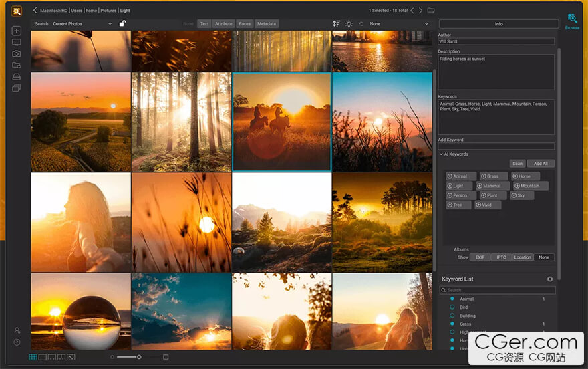Show EXIF metadata
The height and width of the screenshot is (369, 588).
[480, 257]
